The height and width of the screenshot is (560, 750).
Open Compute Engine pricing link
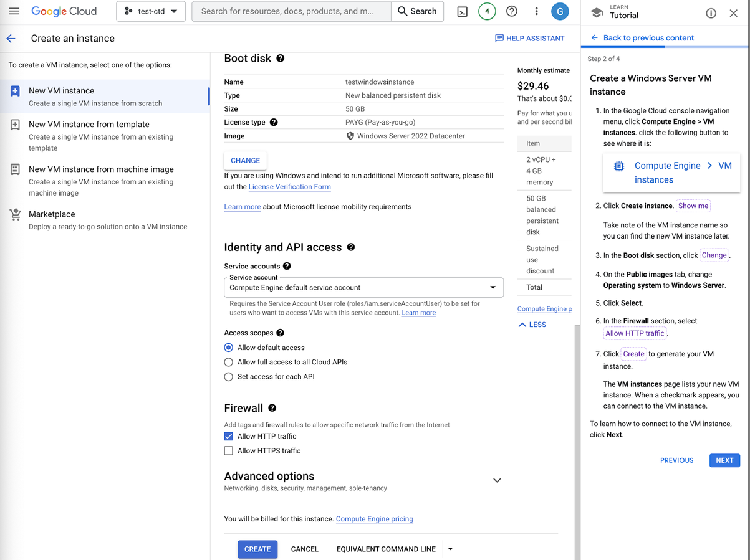[375, 519]
